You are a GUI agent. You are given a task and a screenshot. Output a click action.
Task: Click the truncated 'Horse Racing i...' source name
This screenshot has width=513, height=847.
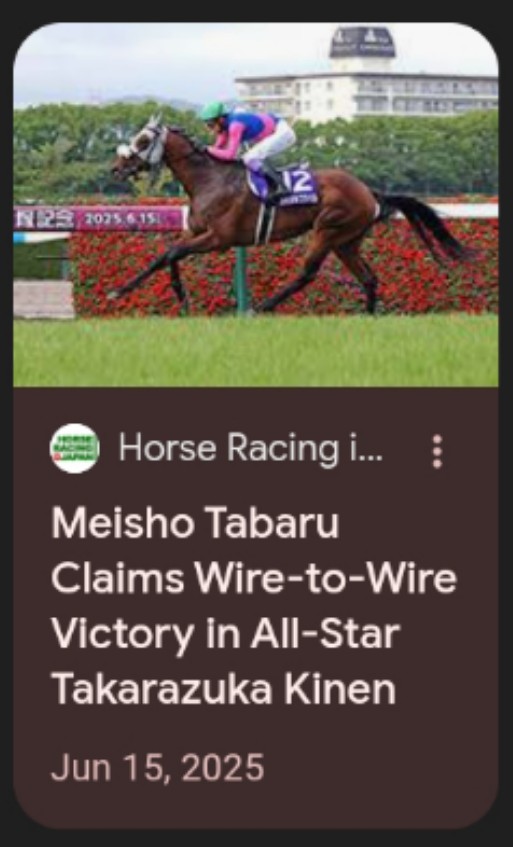(251, 448)
